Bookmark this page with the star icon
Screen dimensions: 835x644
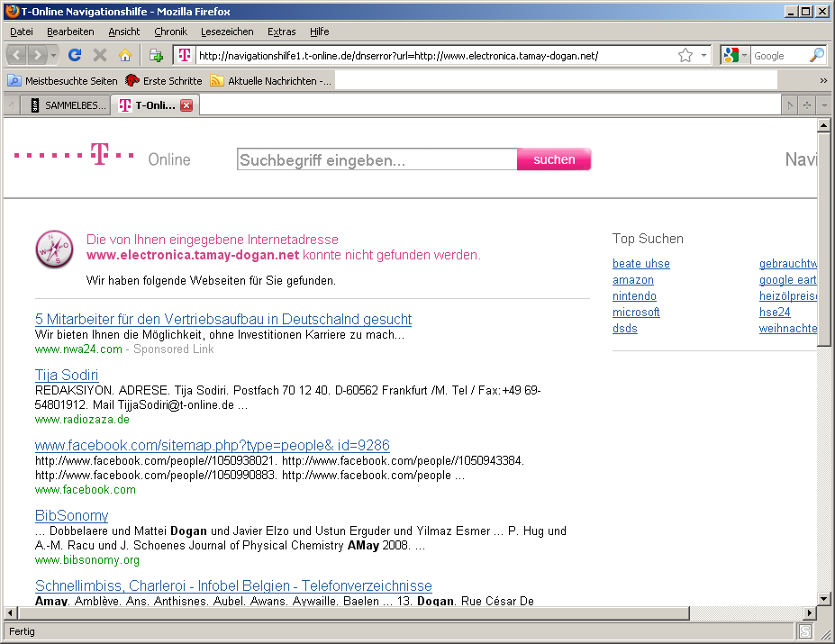685,56
